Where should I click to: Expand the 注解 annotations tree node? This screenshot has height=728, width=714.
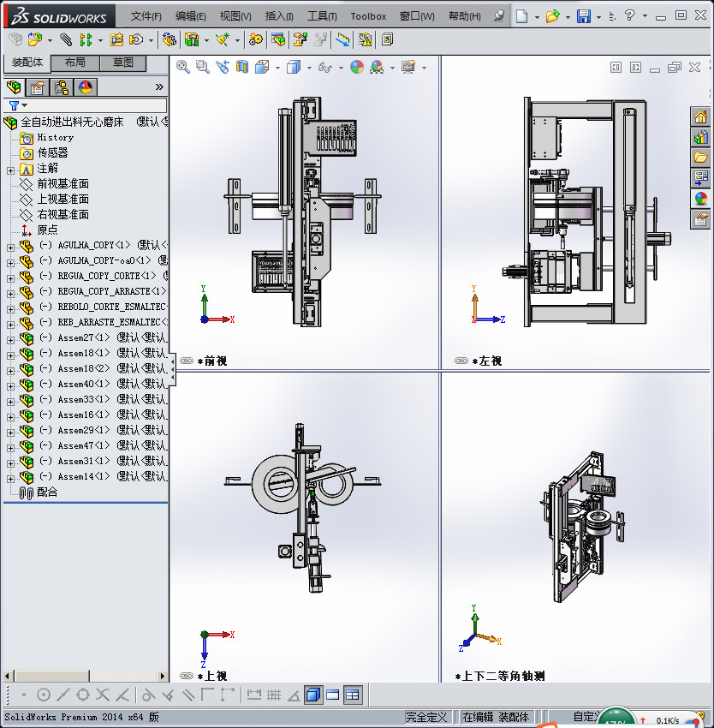[10, 170]
